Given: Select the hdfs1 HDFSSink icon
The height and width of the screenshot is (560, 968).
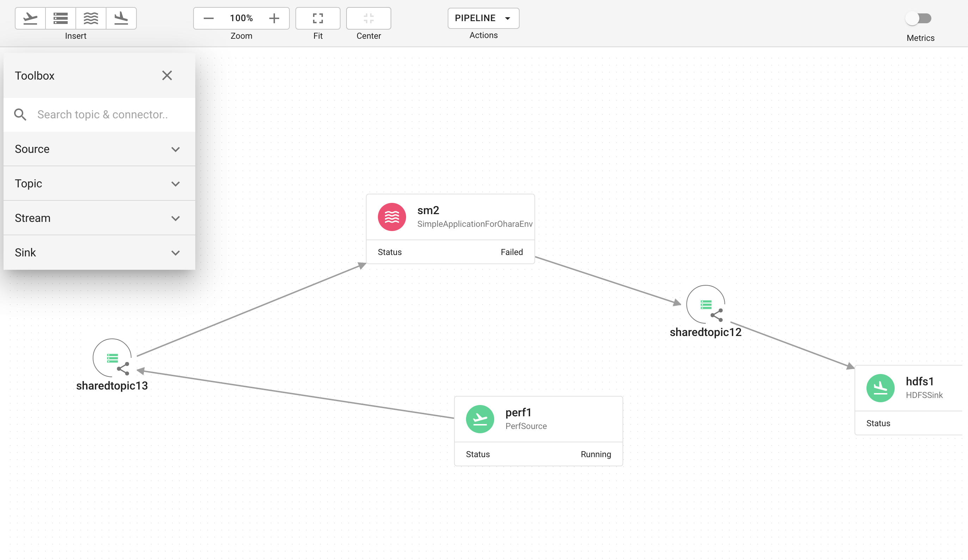Looking at the screenshot, I should pyautogui.click(x=881, y=388).
